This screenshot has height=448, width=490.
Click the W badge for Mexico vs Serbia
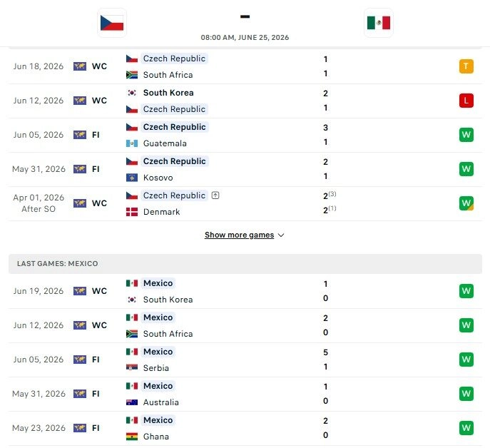pyautogui.click(x=466, y=360)
